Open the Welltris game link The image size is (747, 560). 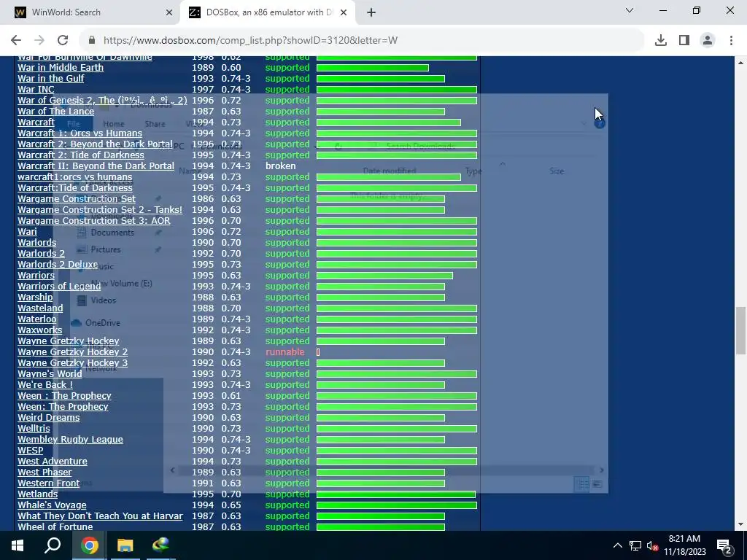point(34,429)
